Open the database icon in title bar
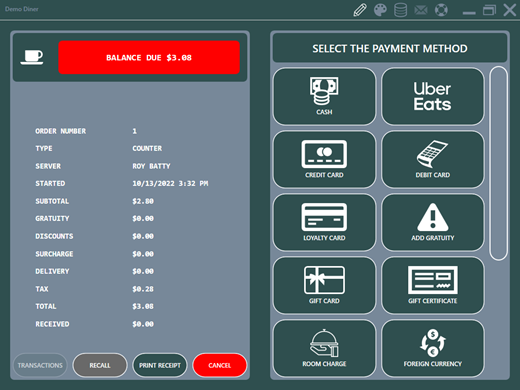The height and width of the screenshot is (390, 520). [400, 10]
